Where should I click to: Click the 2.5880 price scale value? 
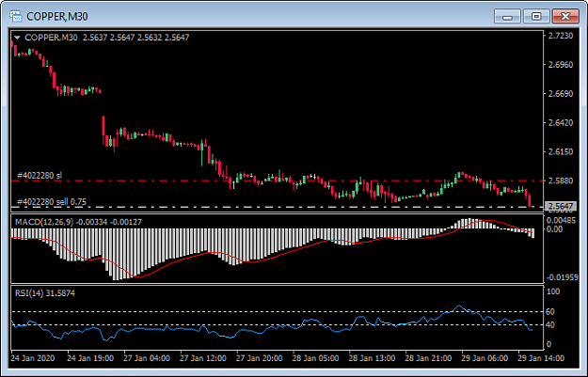pyautogui.click(x=561, y=181)
